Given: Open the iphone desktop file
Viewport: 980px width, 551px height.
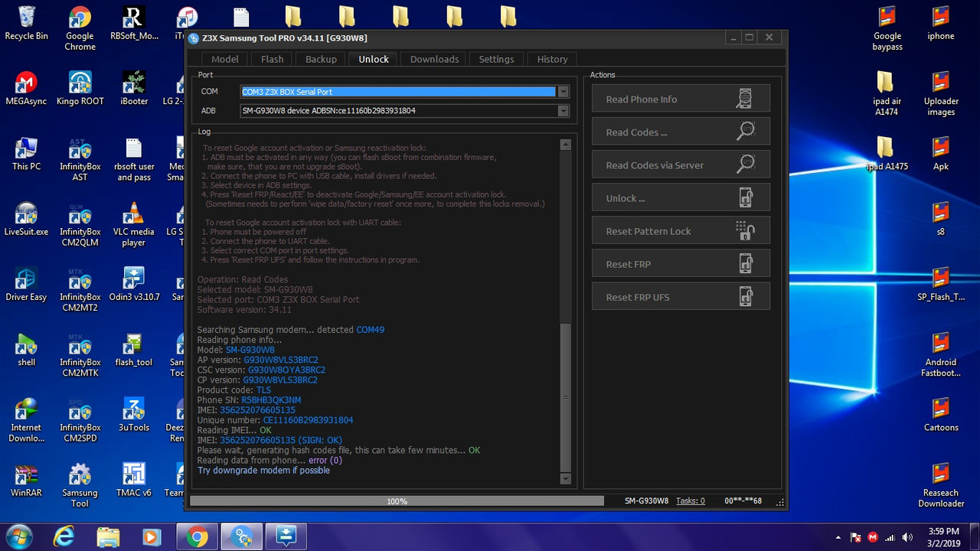Looking at the screenshot, I should pyautogui.click(x=941, y=24).
